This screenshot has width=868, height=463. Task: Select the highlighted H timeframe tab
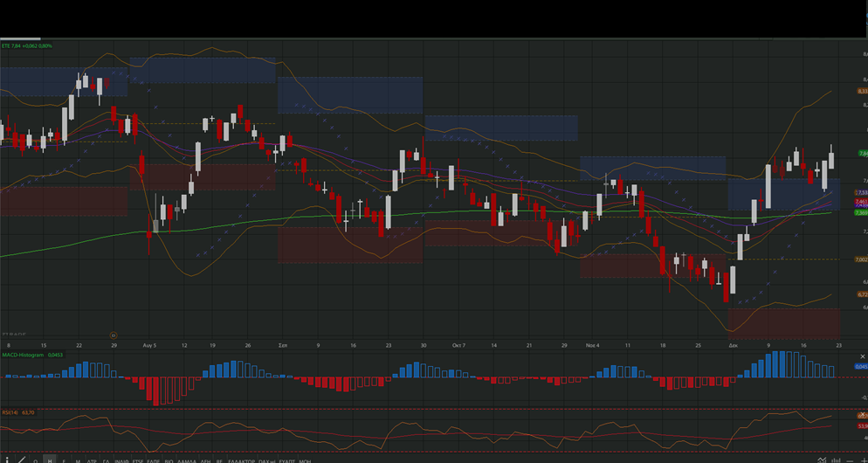tap(50, 460)
